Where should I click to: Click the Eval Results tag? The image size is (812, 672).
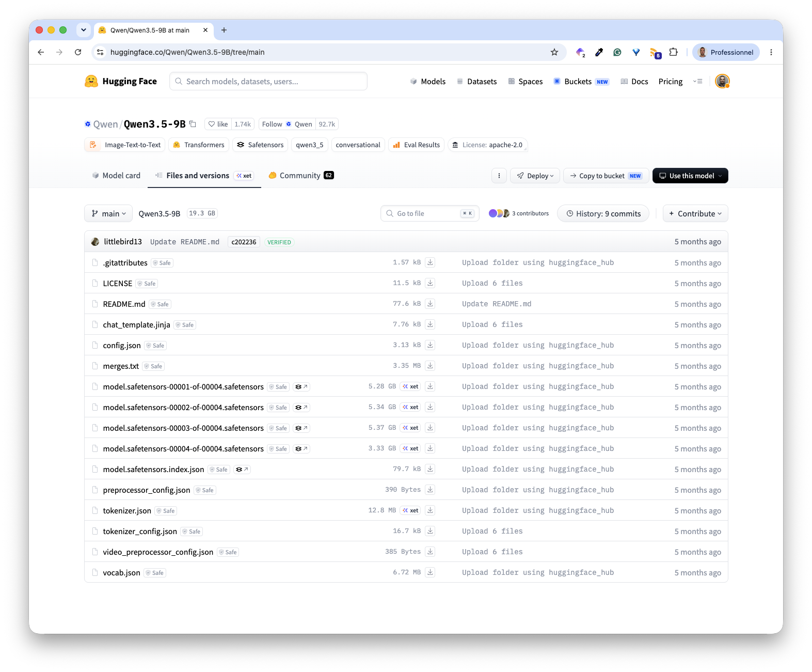click(416, 145)
